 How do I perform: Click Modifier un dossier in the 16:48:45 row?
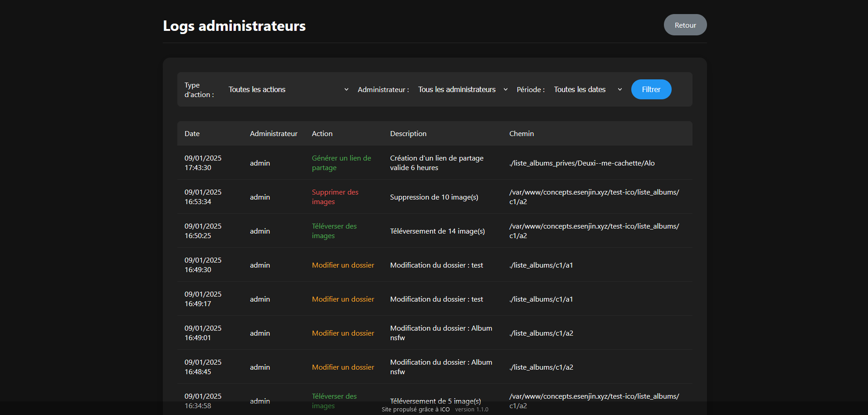pyautogui.click(x=343, y=367)
